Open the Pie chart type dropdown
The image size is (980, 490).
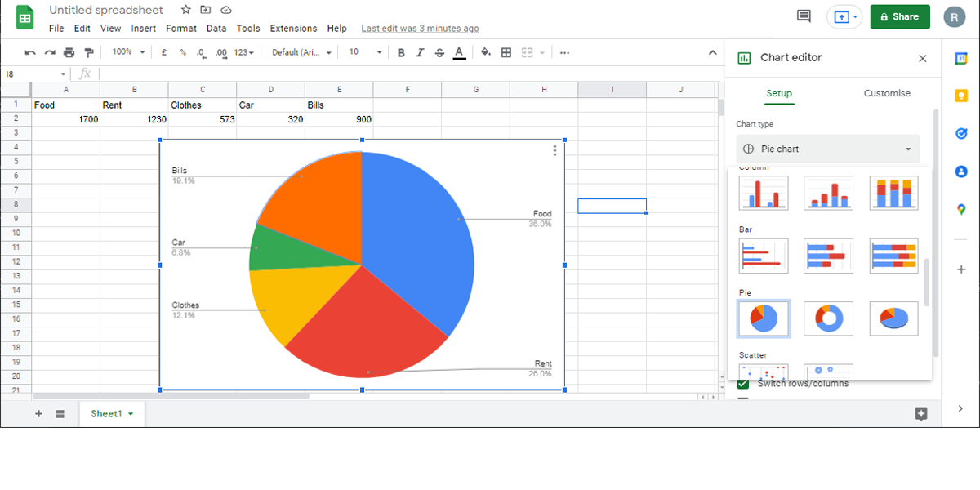[x=828, y=149]
